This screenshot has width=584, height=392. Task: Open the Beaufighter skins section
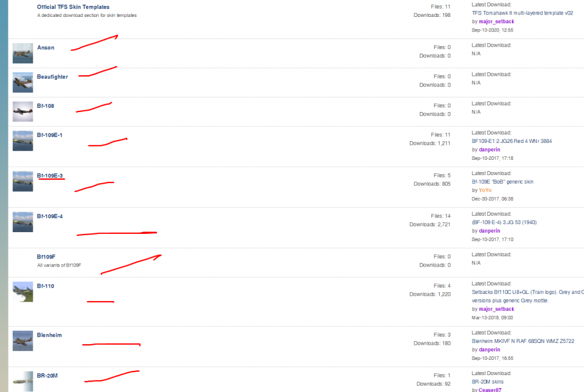pos(52,76)
